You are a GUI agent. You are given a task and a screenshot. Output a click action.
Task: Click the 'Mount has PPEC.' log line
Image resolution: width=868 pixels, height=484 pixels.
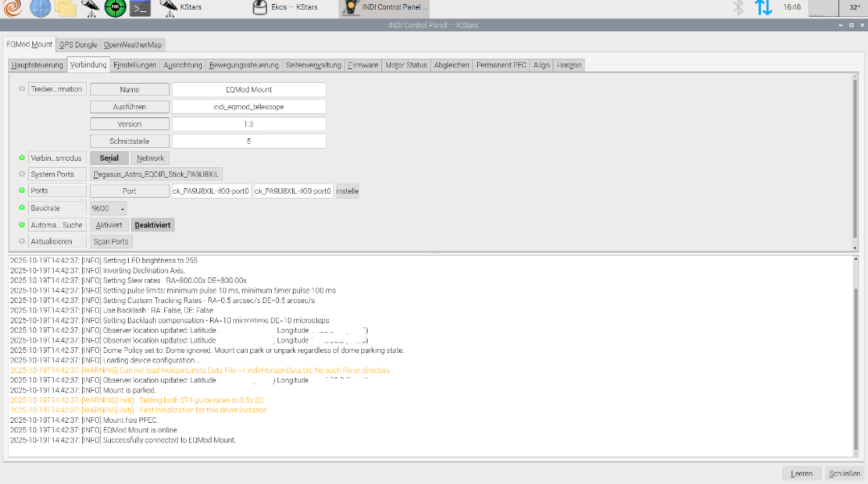tap(84, 420)
